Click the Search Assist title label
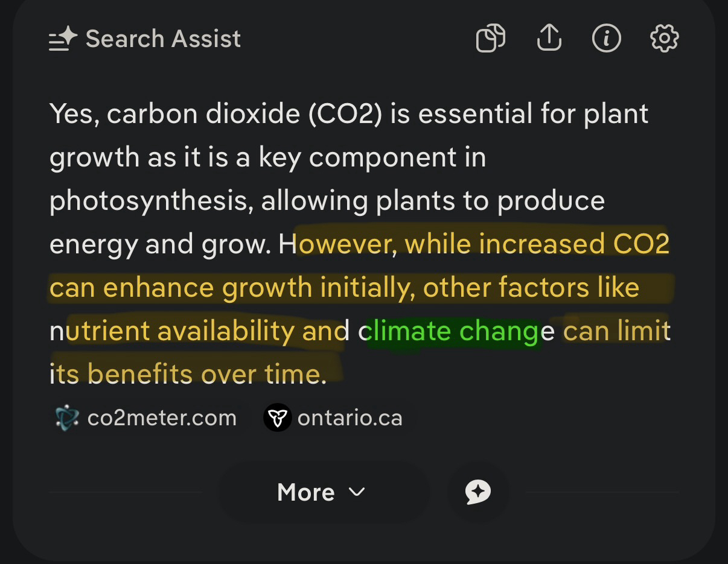The width and height of the screenshot is (728, 564). 163,39
